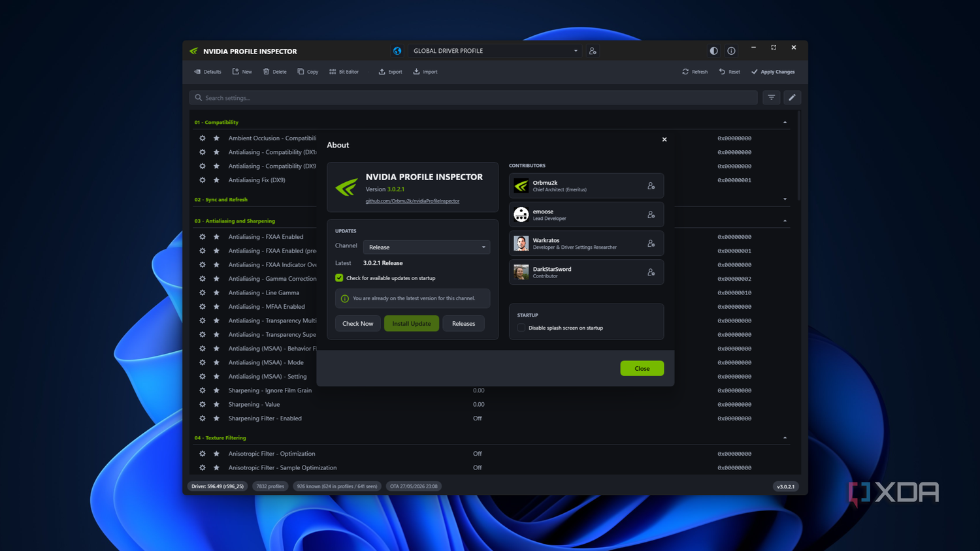Viewport: 980px width, 551px height.
Task: Click the Check Now button
Action: pos(358,324)
